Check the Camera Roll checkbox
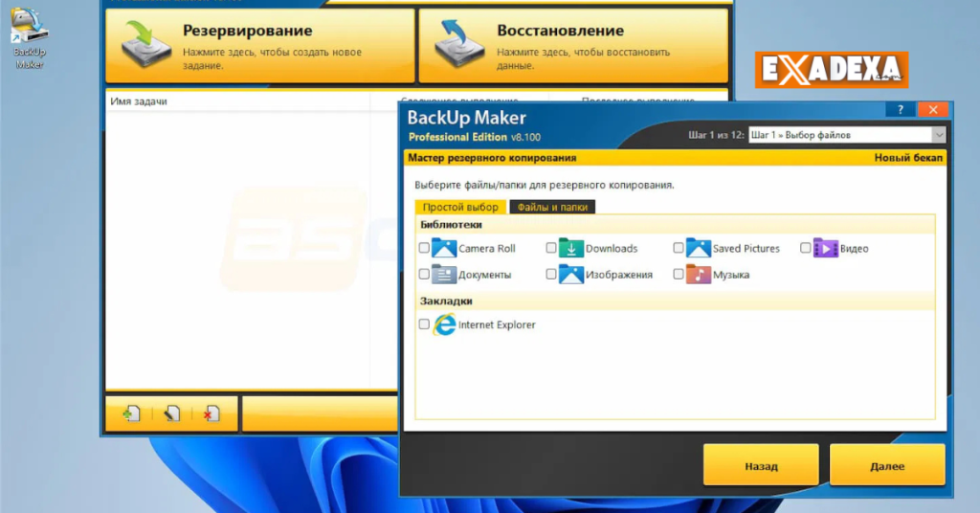Screen dimensions: 980x513 [x=424, y=248]
